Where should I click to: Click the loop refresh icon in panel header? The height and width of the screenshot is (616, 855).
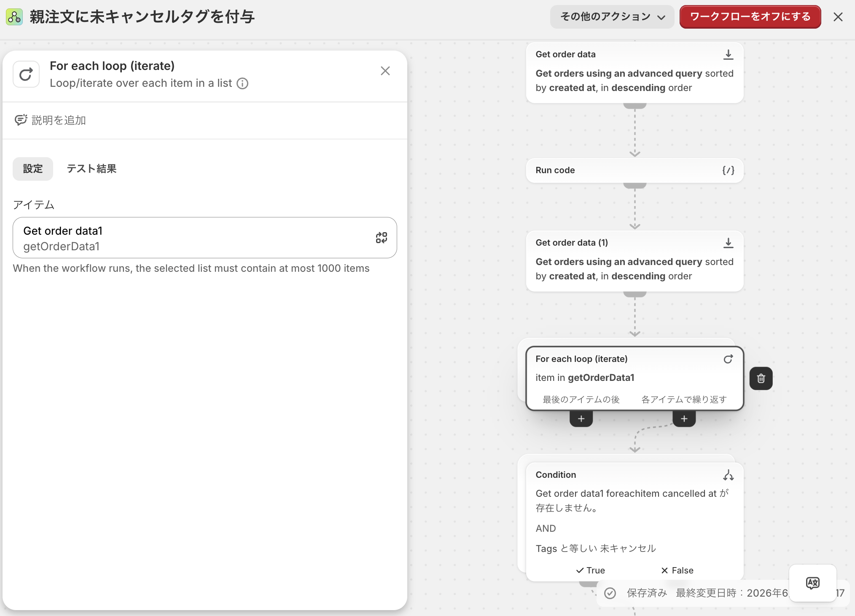(26, 74)
